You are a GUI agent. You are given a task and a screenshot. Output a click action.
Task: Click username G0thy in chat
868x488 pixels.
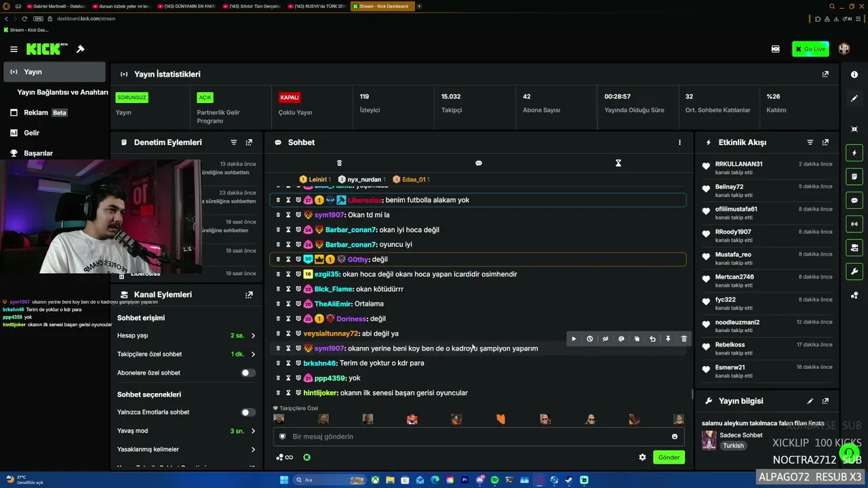357,260
